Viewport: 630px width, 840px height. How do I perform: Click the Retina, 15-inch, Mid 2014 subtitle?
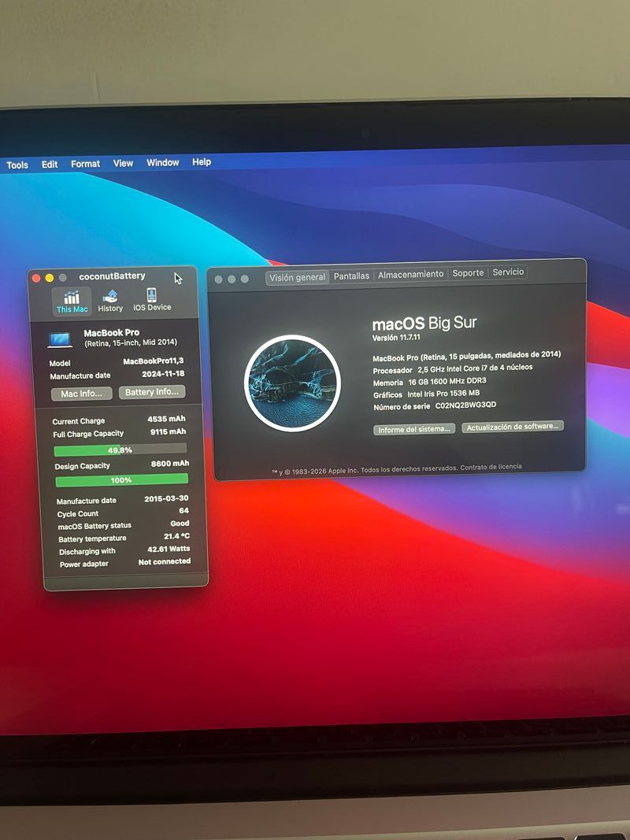coord(131,342)
